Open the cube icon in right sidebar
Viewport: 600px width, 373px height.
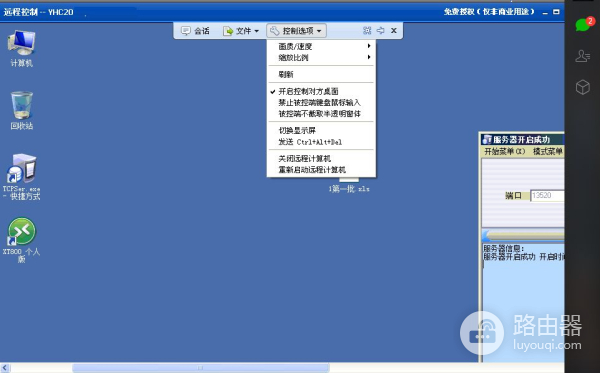(583, 87)
